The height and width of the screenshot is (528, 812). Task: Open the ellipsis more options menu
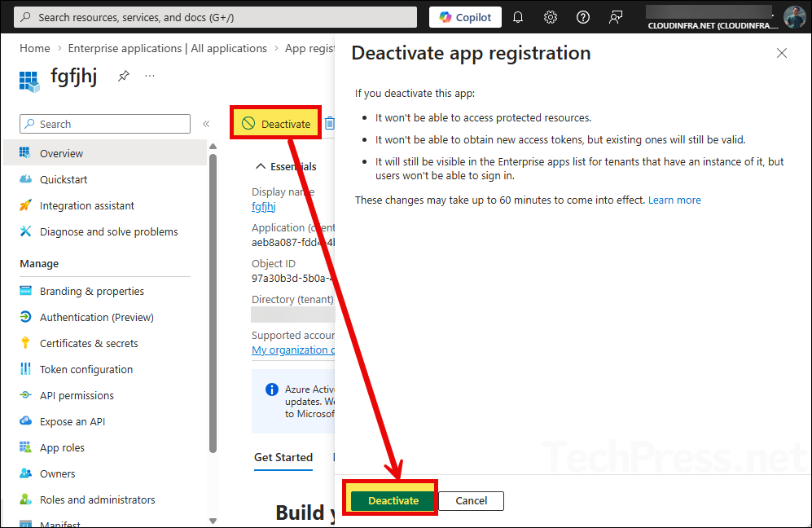pos(149,76)
